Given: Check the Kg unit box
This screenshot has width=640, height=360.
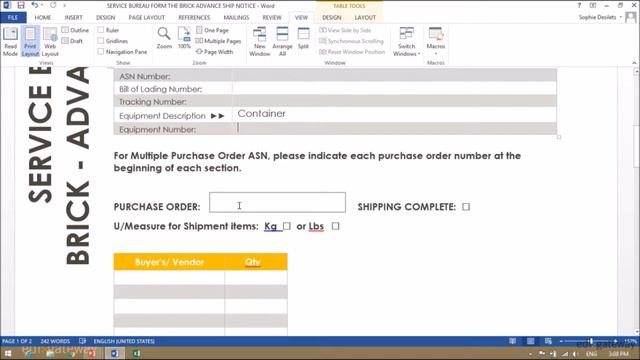Looking at the screenshot, I should tap(287, 226).
